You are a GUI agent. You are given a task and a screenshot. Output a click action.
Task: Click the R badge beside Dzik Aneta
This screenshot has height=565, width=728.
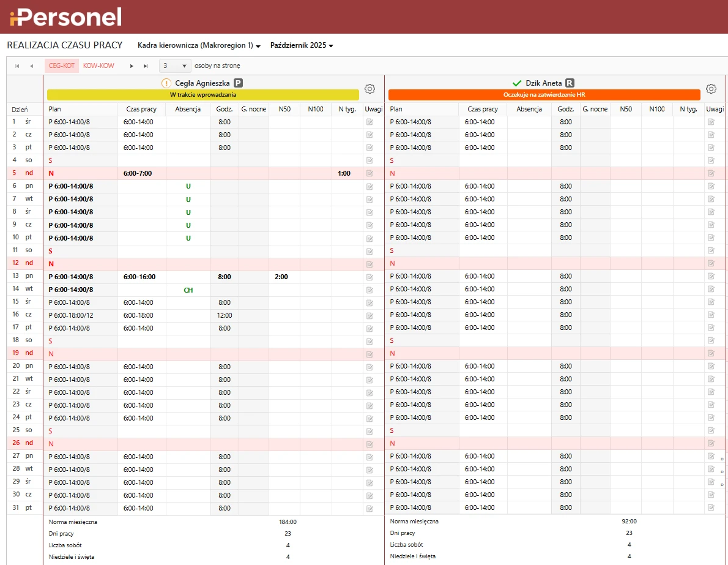click(570, 83)
